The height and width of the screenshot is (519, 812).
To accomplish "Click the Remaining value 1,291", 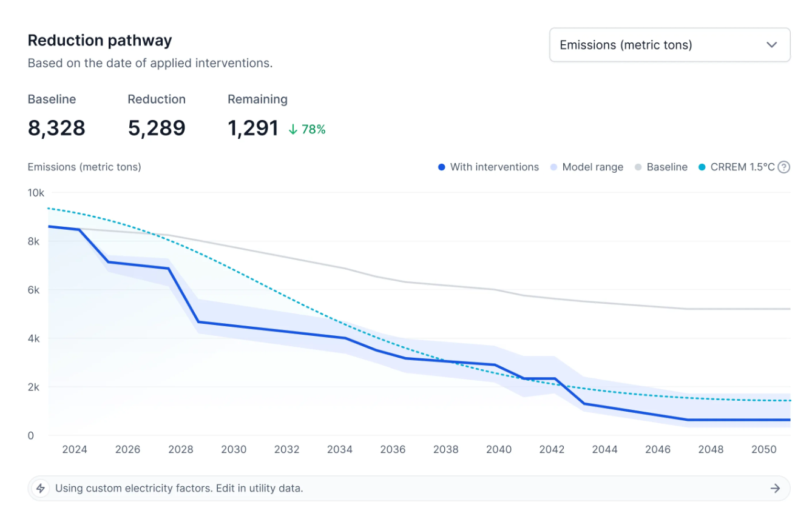I will [x=253, y=128].
